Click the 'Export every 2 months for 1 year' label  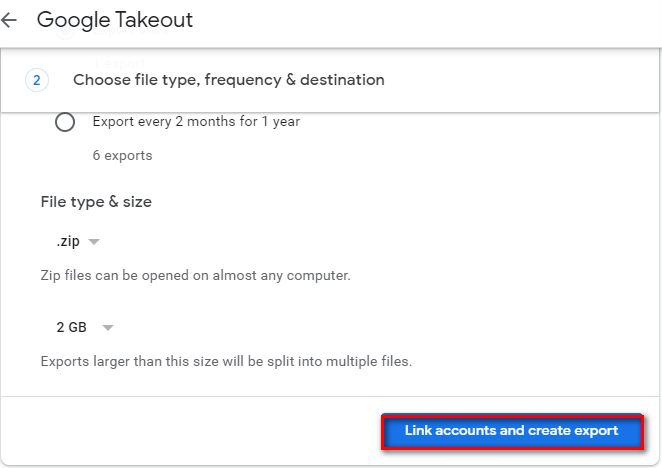(196, 122)
